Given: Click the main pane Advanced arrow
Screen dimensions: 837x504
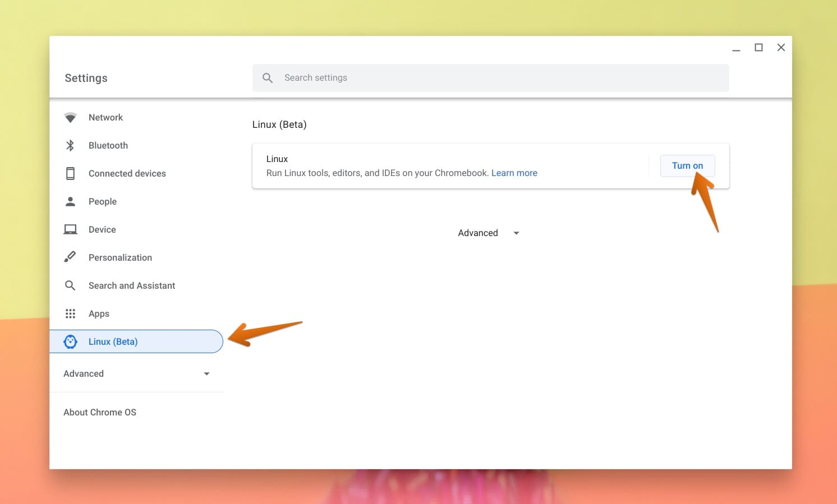Looking at the screenshot, I should pyautogui.click(x=516, y=233).
